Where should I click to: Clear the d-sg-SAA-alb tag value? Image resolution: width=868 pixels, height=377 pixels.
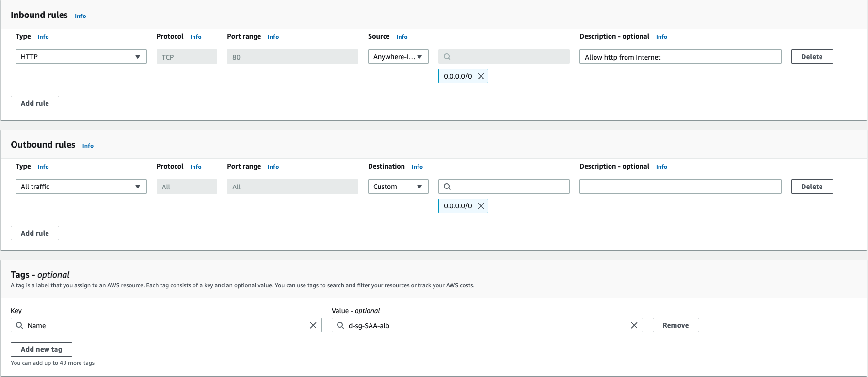click(634, 325)
